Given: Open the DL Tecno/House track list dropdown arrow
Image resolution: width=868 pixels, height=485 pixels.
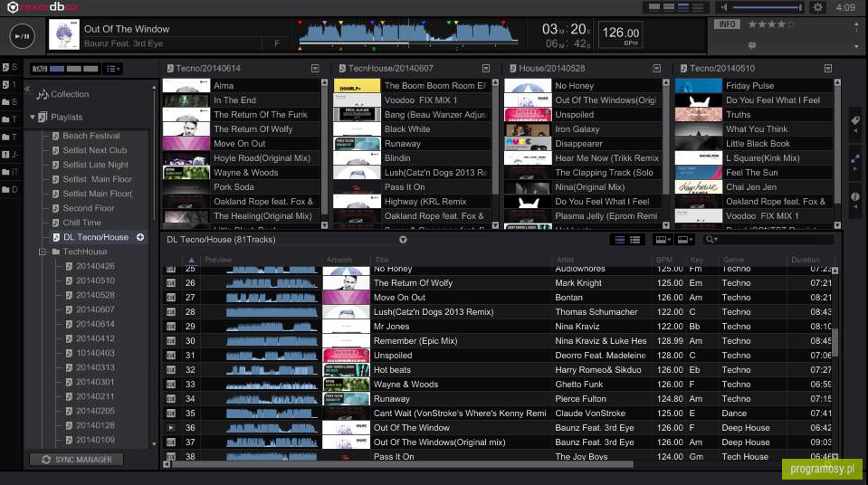Looking at the screenshot, I should pos(403,240).
